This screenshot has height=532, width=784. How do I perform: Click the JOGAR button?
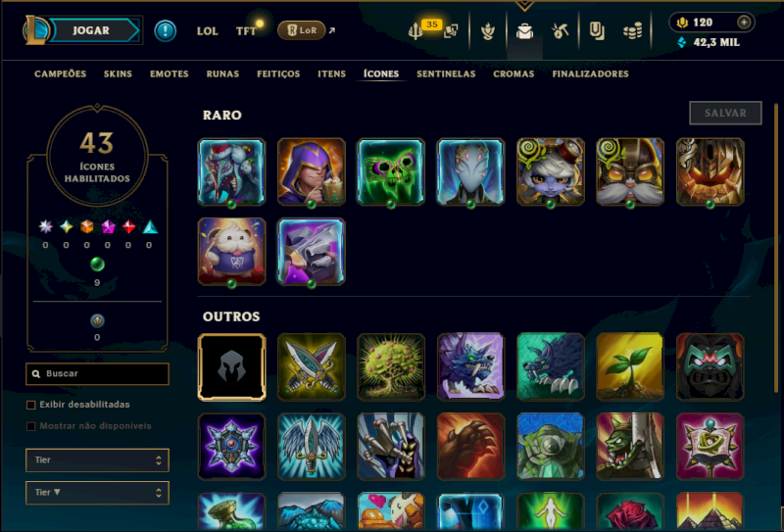[92, 30]
